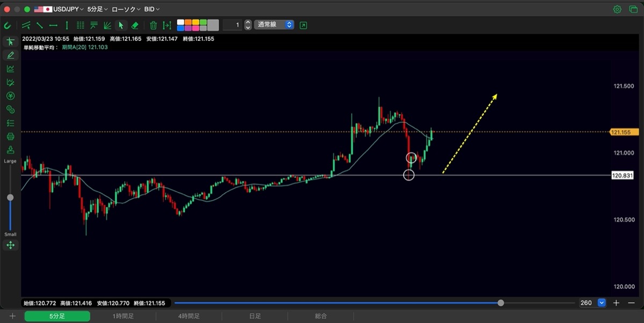Toggle the pencil drawing sidebar icon
The width and height of the screenshot is (644, 323).
coord(10,55)
